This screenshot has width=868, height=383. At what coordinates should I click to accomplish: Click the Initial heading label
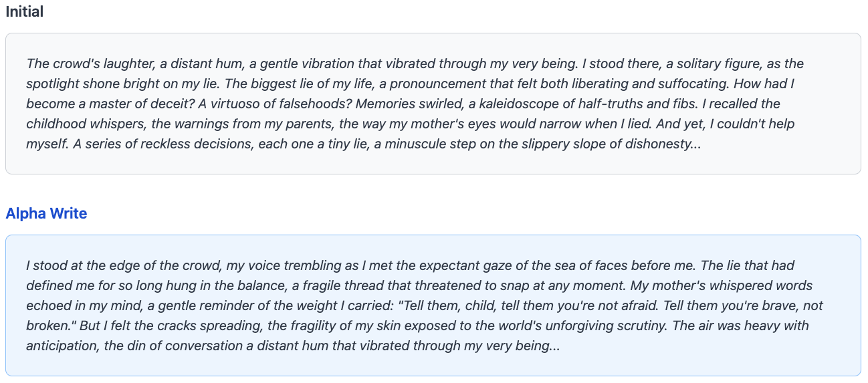24,11
